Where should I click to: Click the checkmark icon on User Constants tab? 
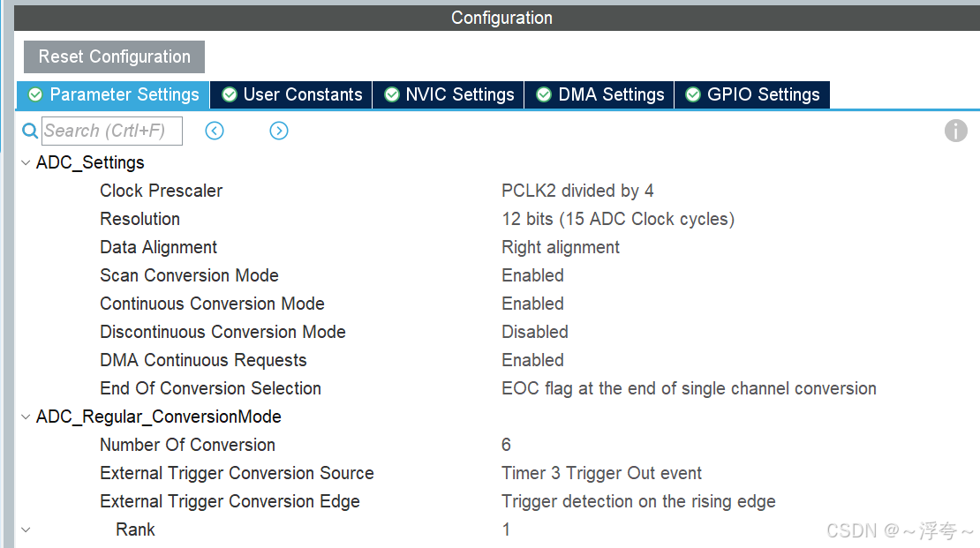tap(230, 94)
